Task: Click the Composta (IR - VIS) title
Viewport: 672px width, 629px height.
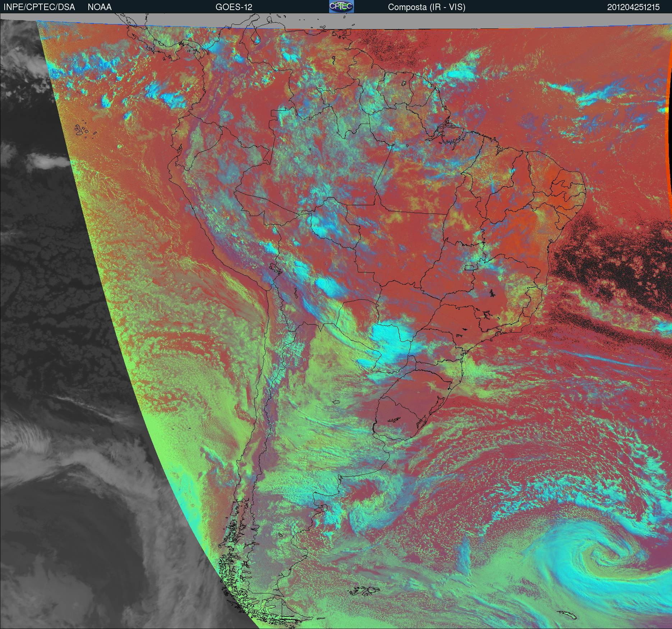Action: coord(427,7)
